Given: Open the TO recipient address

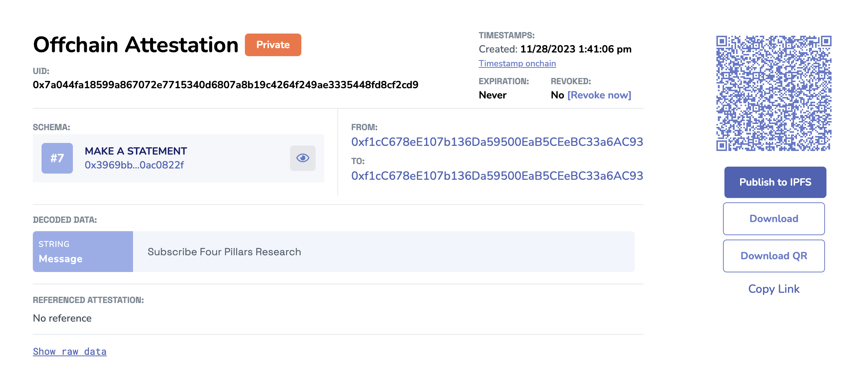Looking at the screenshot, I should coord(497,176).
